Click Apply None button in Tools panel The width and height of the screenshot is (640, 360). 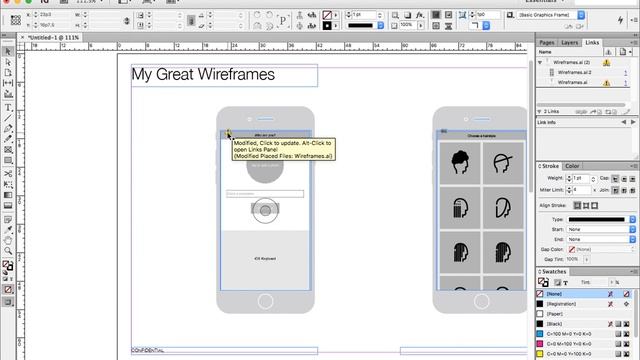click(x=8, y=289)
